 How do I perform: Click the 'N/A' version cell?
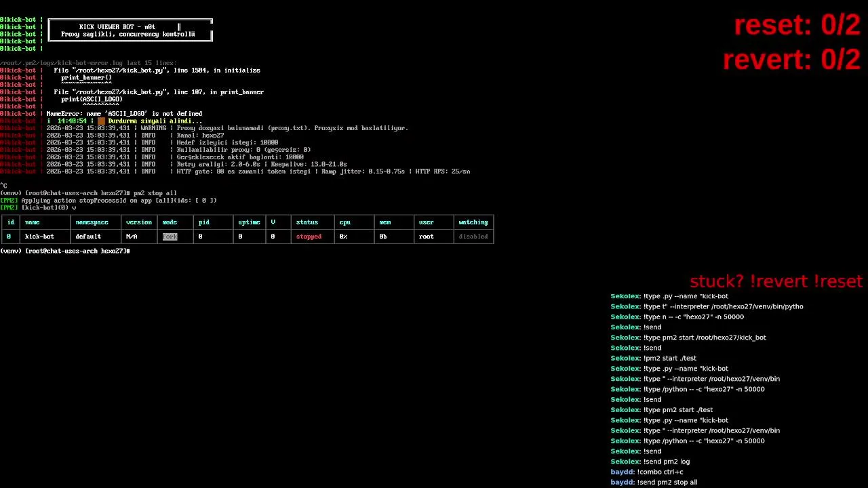pyautogui.click(x=132, y=237)
